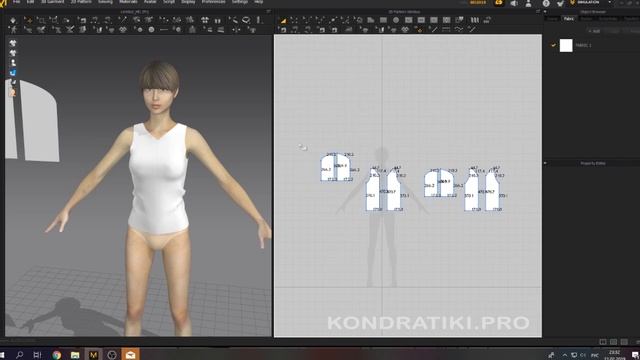
Task: Collapse the Object Browser panel arrow
Action: click(x=545, y=11)
